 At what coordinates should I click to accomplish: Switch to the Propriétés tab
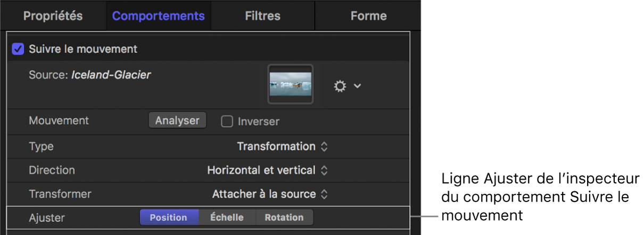(53, 16)
